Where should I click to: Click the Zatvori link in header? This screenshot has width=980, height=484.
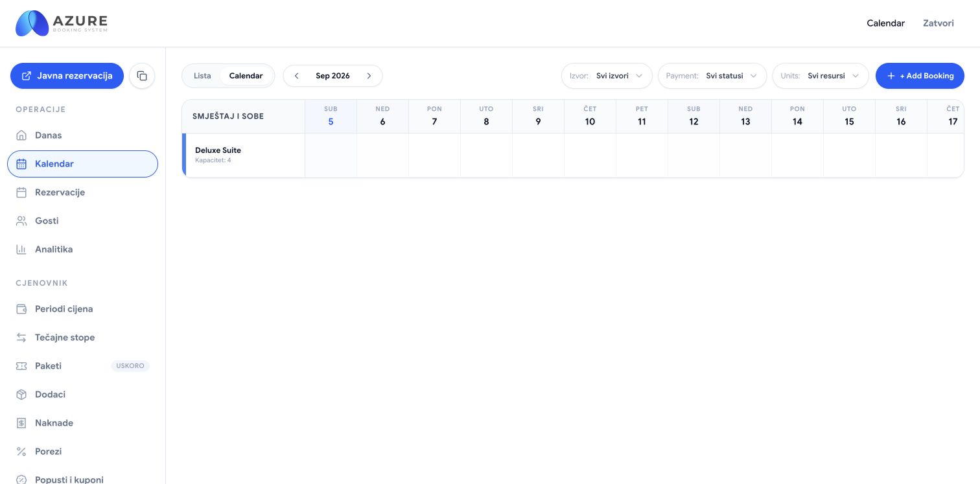click(939, 23)
